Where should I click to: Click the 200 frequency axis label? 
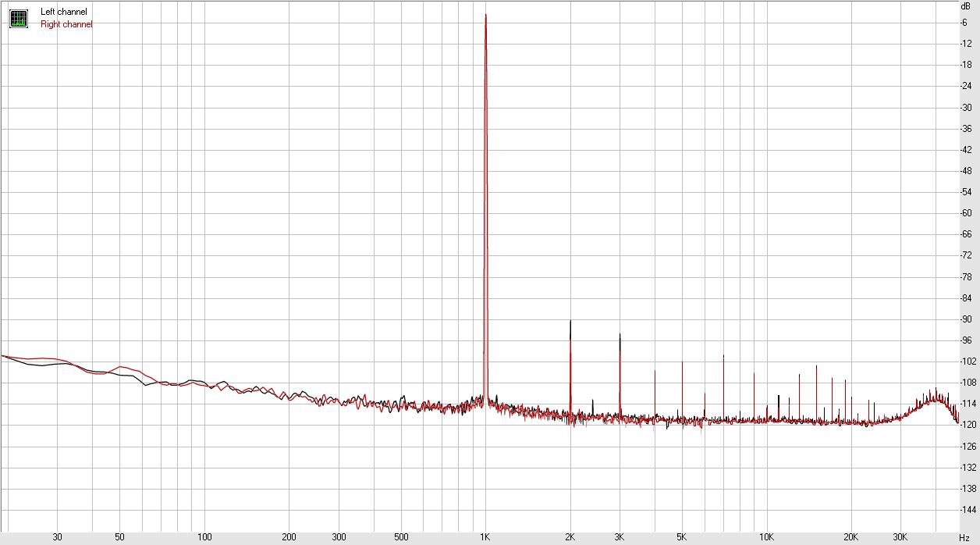[289, 537]
